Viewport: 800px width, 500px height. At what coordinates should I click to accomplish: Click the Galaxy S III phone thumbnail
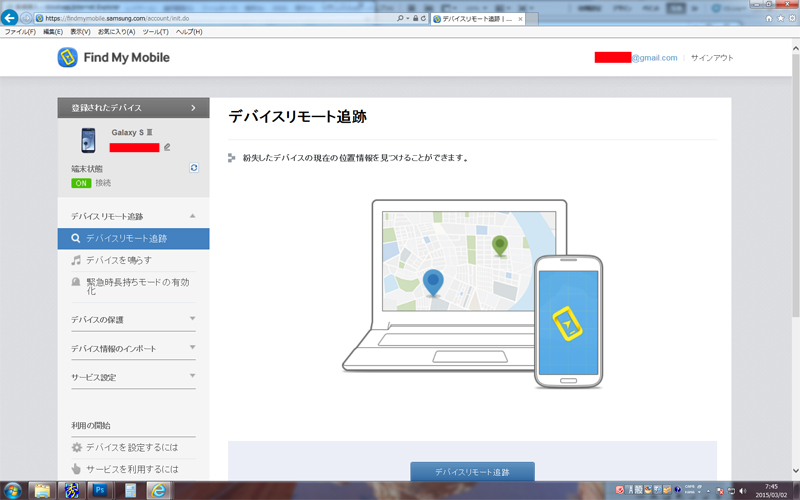[x=88, y=140]
